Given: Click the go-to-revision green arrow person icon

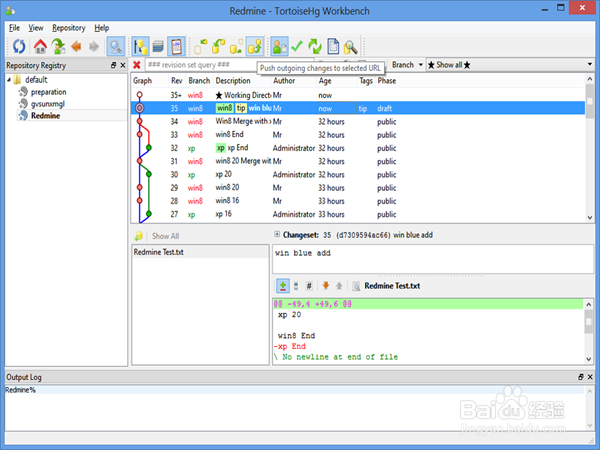Looking at the screenshot, I should (58, 47).
